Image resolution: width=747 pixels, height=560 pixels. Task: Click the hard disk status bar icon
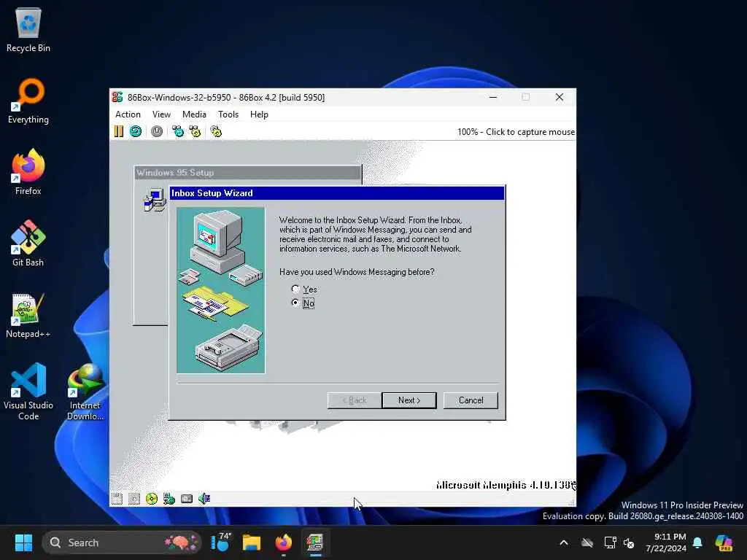187,499
